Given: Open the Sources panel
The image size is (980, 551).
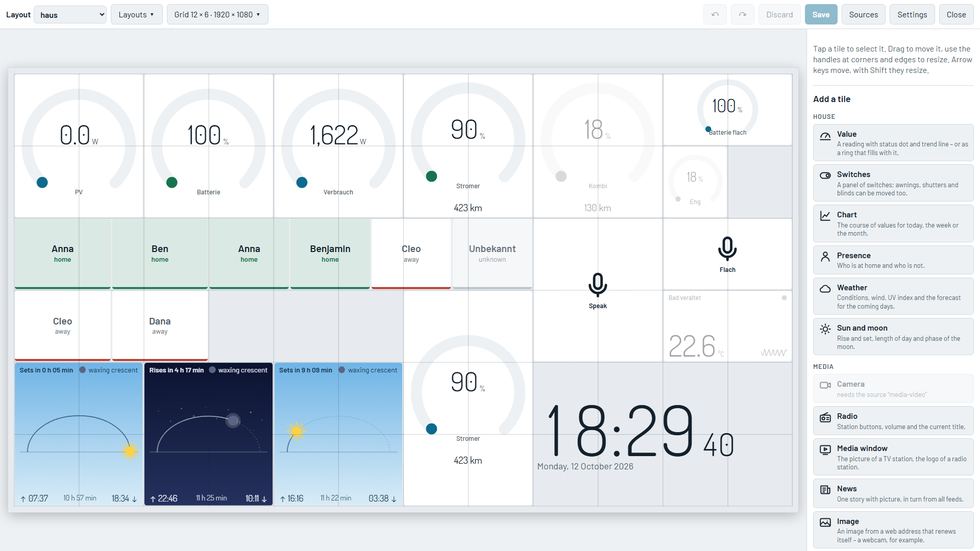Looking at the screenshot, I should pos(864,14).
